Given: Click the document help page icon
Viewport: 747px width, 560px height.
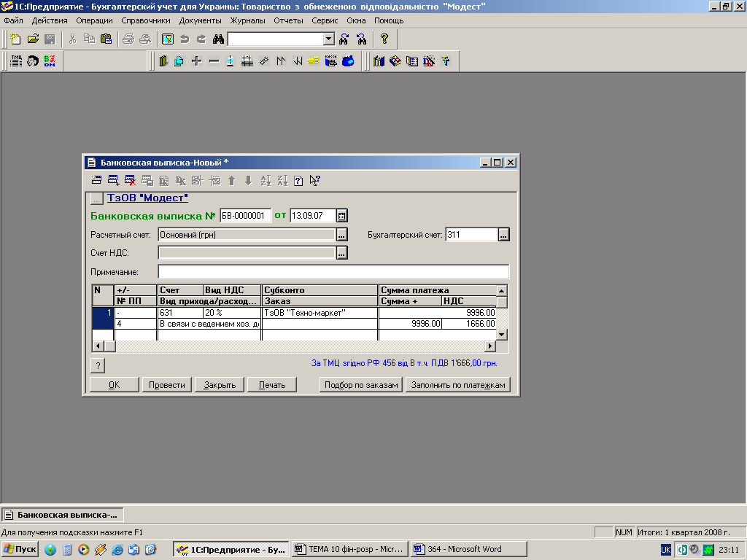Looking at the screenshot, I should pos(298,181).
